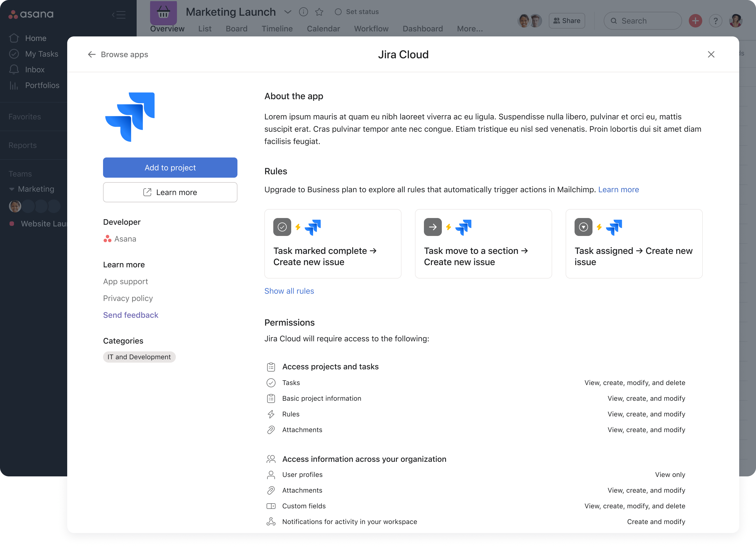Click the Back arrow to Browse apps
The width and height of the screenshot is (756, 547).
(x=91, y=54)
